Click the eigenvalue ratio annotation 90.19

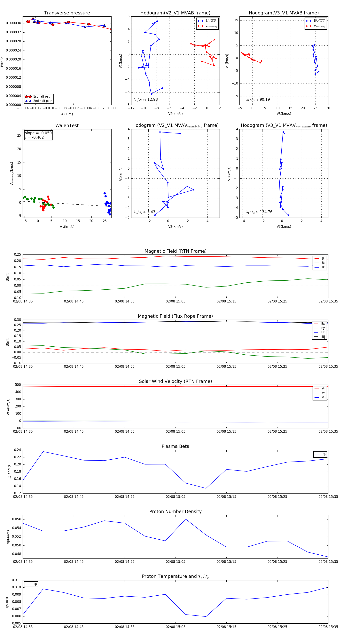tap(258, 100)
